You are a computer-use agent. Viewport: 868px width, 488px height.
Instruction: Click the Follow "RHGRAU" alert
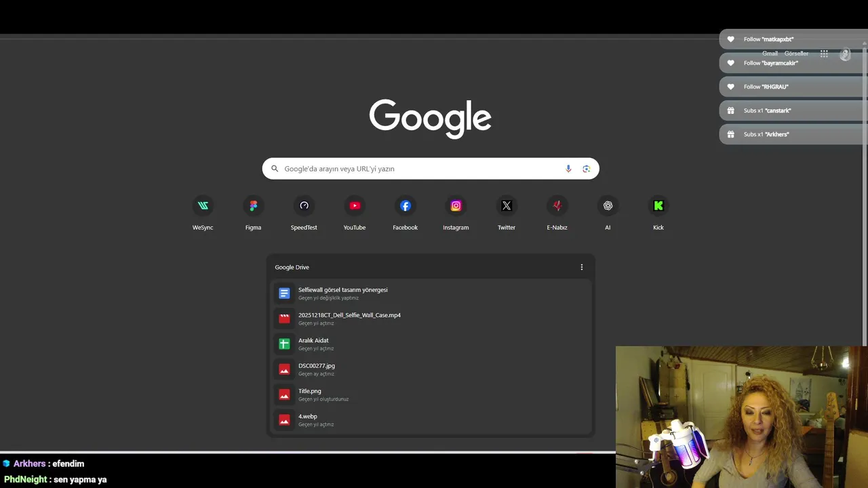793,87
